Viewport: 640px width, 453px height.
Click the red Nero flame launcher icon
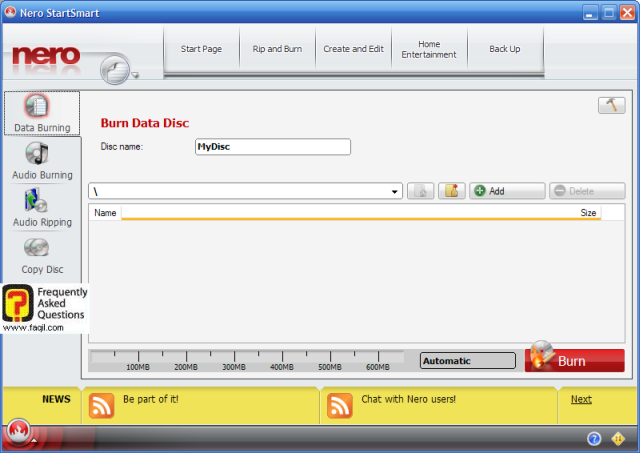click(x=18, y=431)
